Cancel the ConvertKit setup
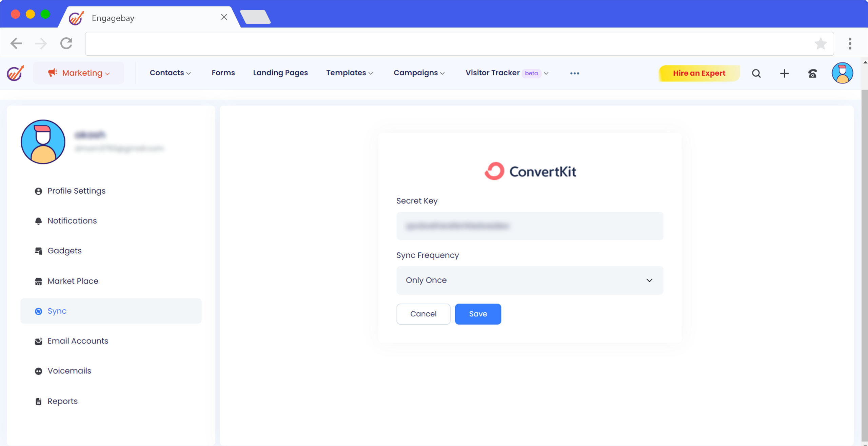 pyautogui.click(x=423, y=314)
